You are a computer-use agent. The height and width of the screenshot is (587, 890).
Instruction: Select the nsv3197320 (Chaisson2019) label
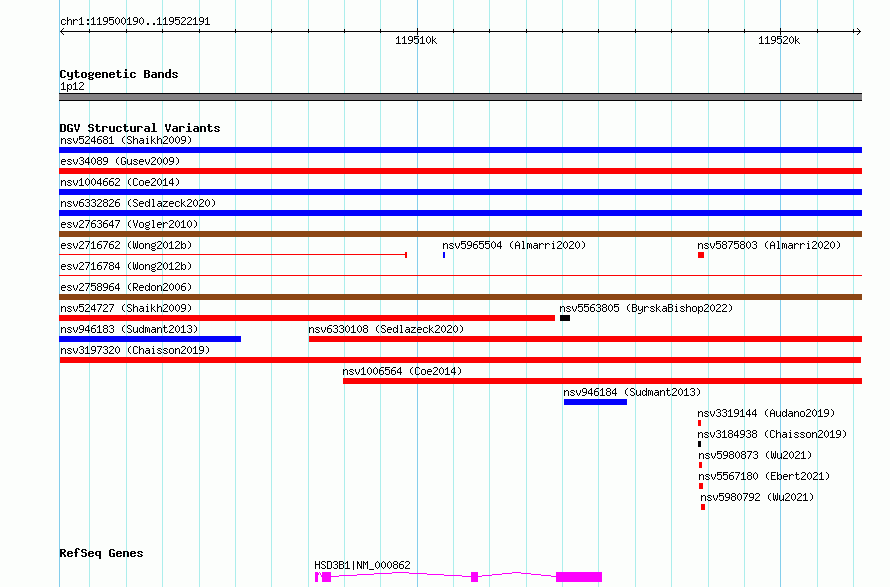pos(135,350)
